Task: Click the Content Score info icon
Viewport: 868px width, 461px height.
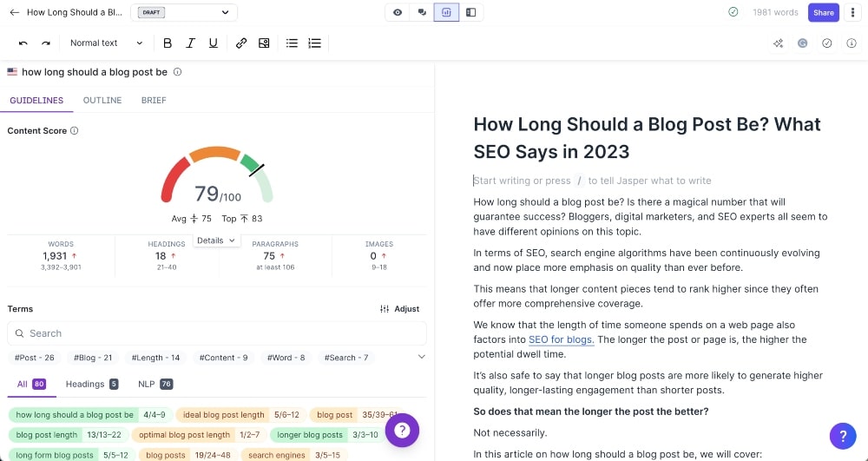Action: (x=74, y=130)
